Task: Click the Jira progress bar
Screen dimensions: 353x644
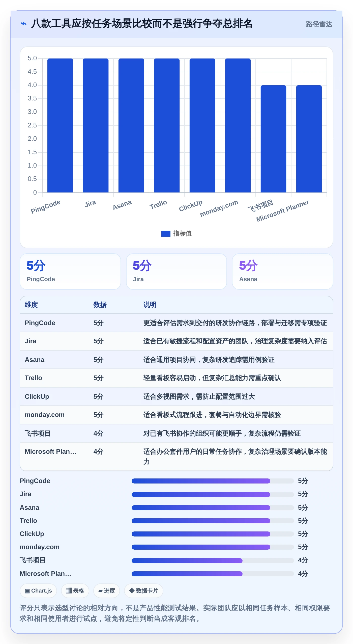Action: 213,494
